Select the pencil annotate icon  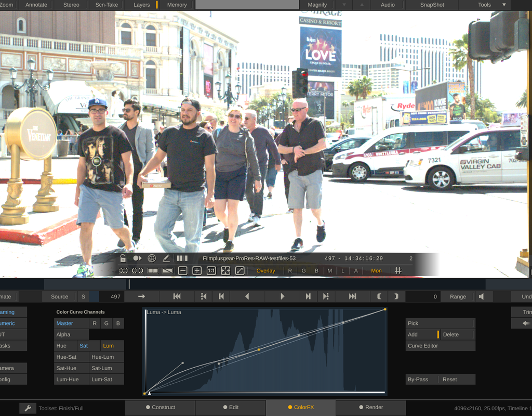[166, 258]
